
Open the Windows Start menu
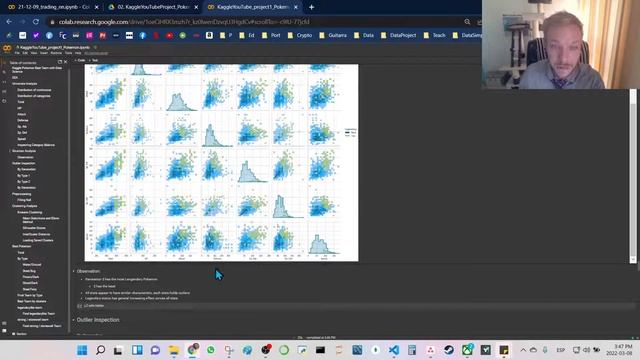(x=82, y=350)
